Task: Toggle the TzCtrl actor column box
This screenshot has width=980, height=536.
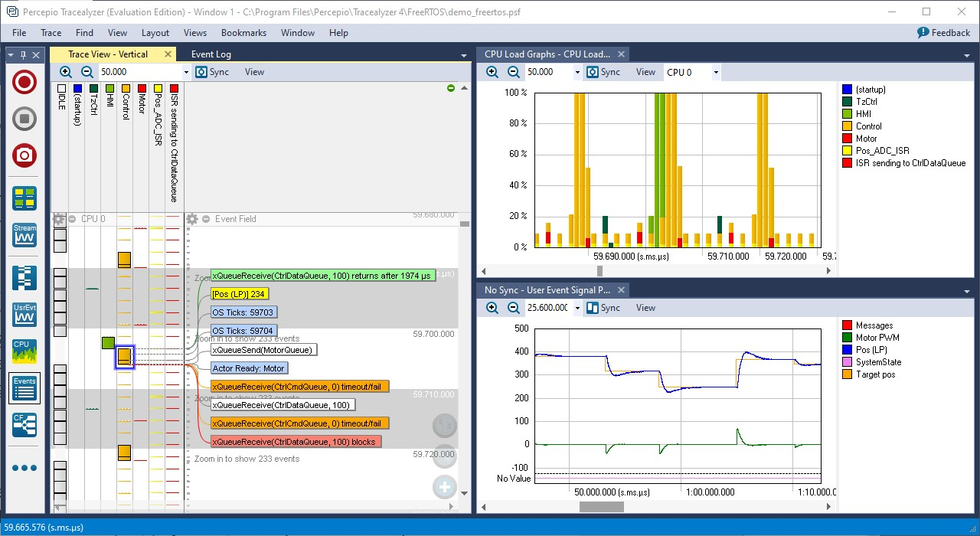Action: (93, 89)
